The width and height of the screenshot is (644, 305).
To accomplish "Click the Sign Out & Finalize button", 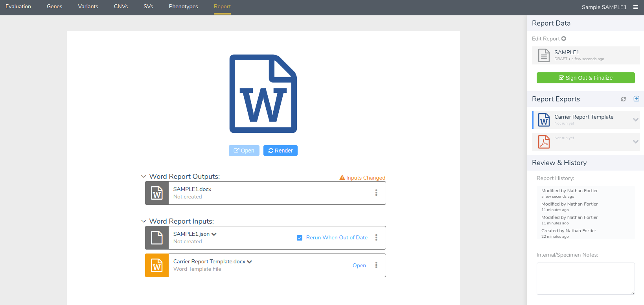I will point(585,78).
